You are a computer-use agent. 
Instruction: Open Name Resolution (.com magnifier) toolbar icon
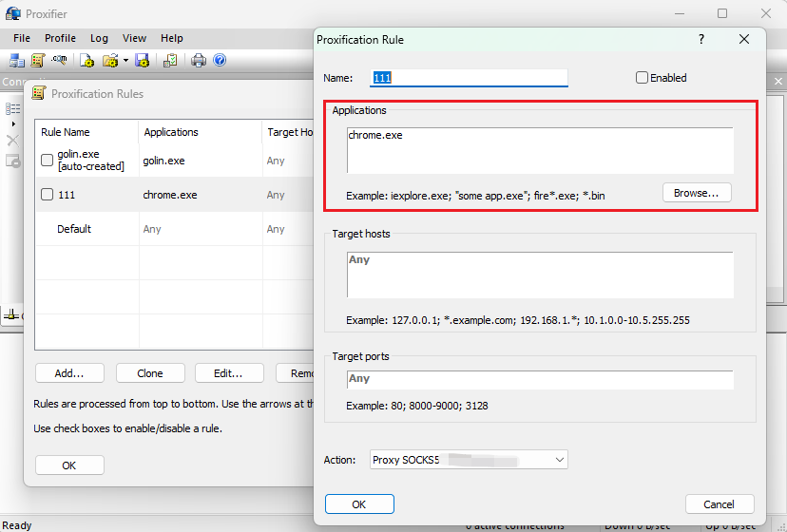click(59, 60)
